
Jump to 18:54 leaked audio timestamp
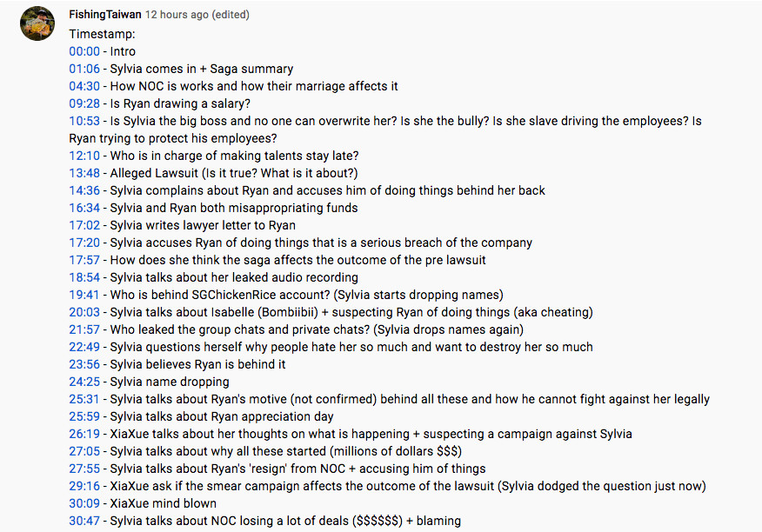click(x=84, y=277)
